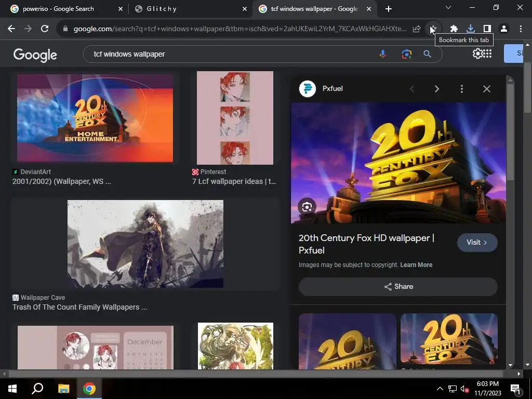Open the Chrome profile icon
The height and width of the screenshot is (399, 532).
(x=504, y=29)
